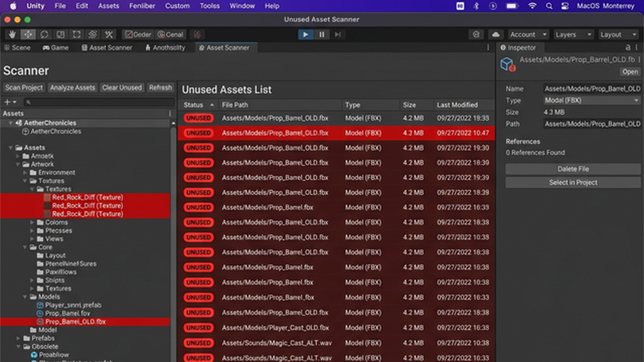The image size is (644, 362).
Task: Click Clear Unused button
Action: click(x=122, y=87)
